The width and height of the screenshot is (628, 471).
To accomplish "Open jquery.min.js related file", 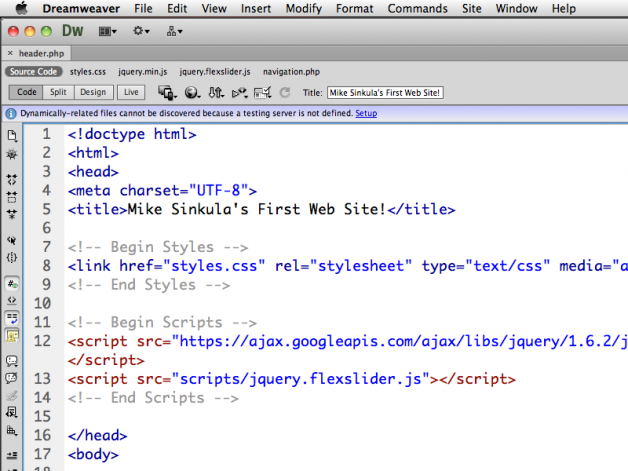I will [x=143, y=72].
